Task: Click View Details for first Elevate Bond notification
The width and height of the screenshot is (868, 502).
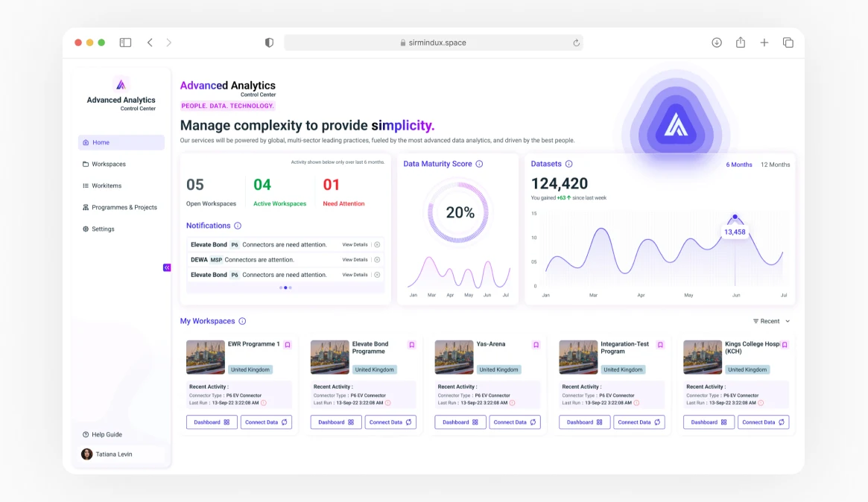Action: (355, 244)
